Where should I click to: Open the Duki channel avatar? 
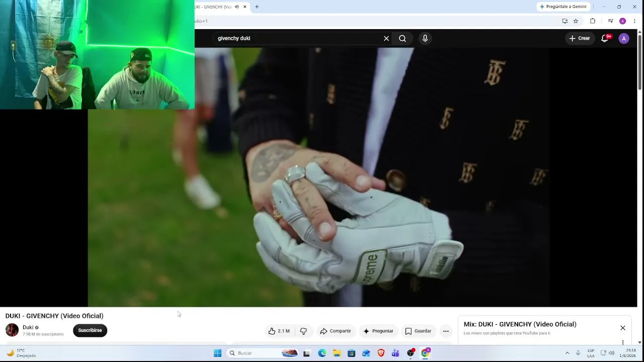click(12, 330)
